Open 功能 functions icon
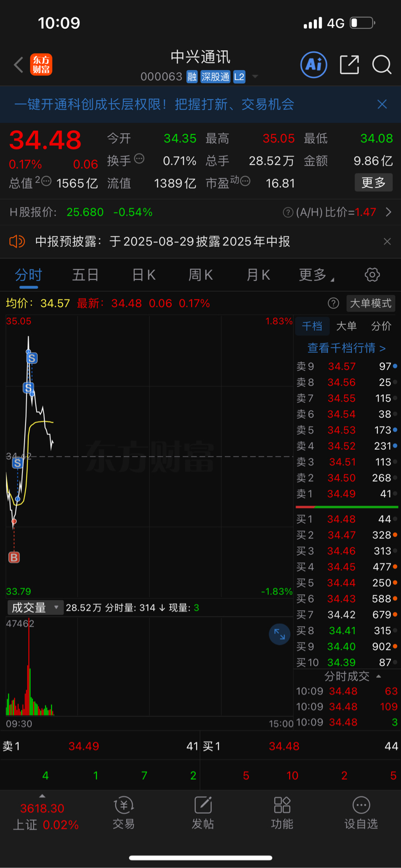The height and width of the screenshot is (868, 401). [x=282, y=813]
